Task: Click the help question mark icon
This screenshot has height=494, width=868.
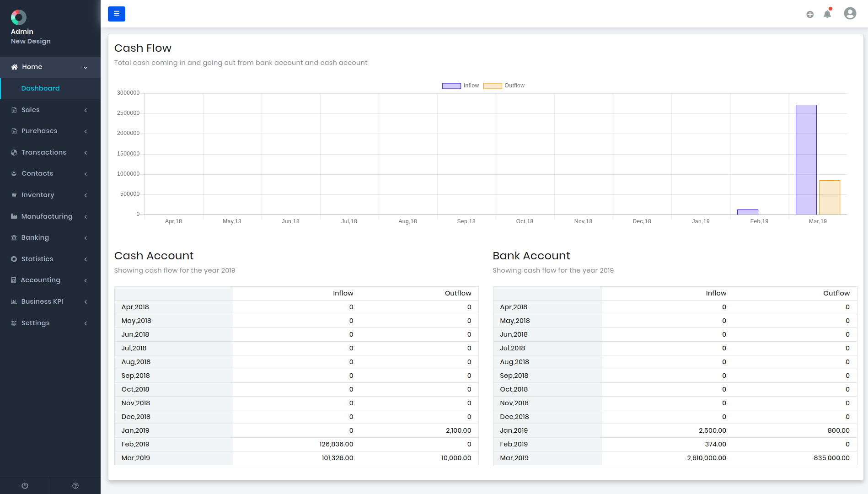Action: [x=75, y=486]
